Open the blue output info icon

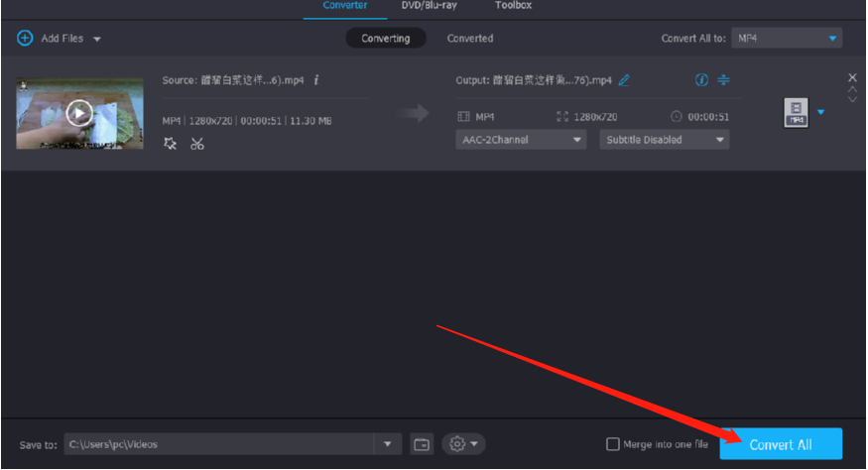701,80
